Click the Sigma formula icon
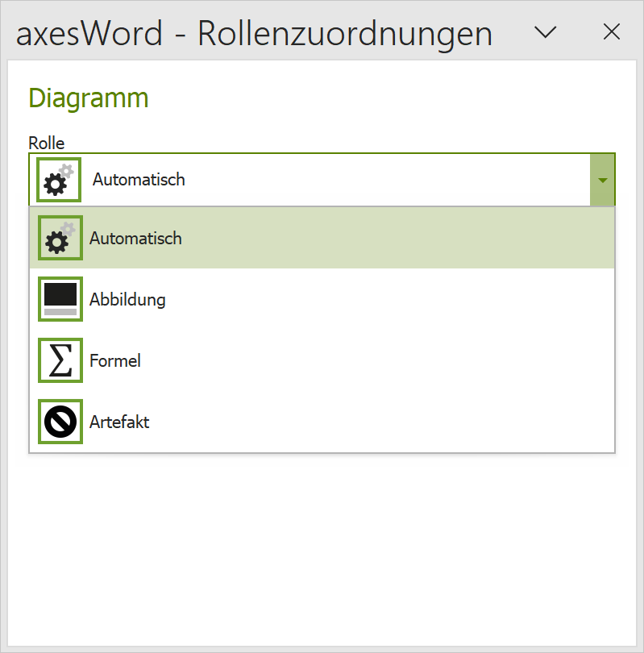The image size is (644, 653). tap(60, 360)
